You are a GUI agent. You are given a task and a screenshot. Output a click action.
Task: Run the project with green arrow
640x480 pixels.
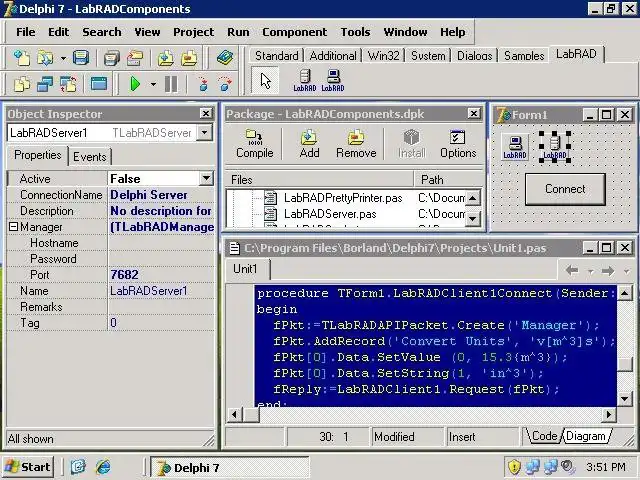[135, 84]
